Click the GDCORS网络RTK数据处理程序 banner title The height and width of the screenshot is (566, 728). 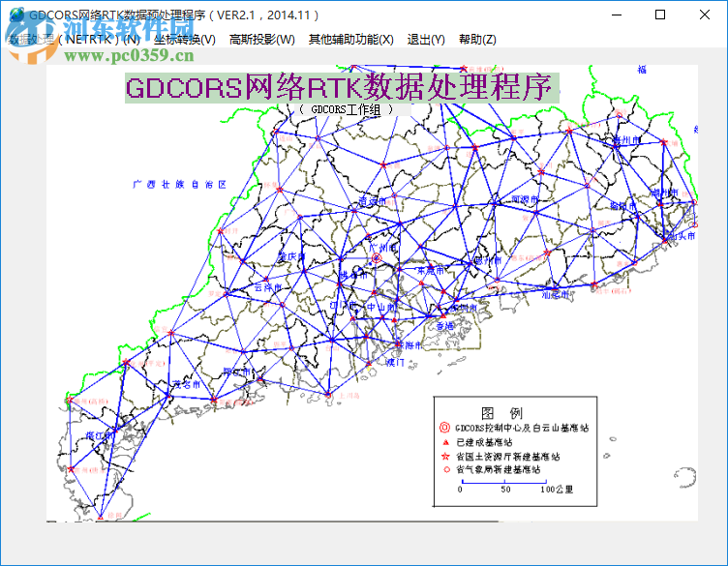342,88
